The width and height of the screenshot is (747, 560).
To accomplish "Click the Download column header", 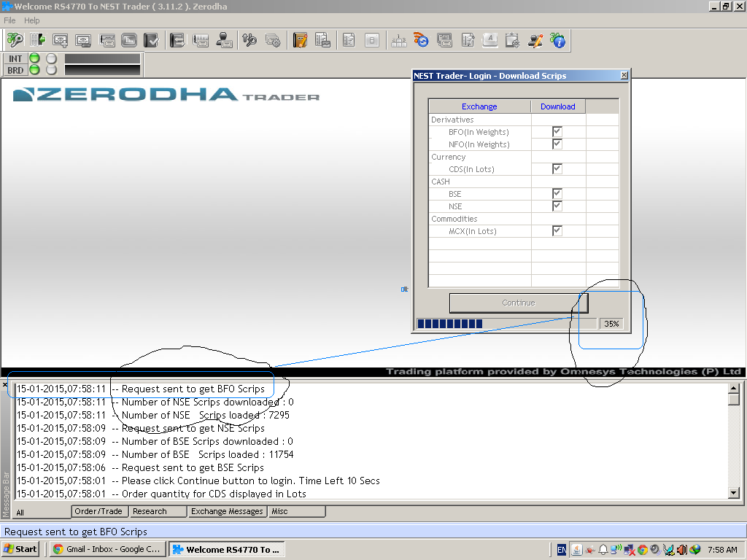I will (558, 106).
